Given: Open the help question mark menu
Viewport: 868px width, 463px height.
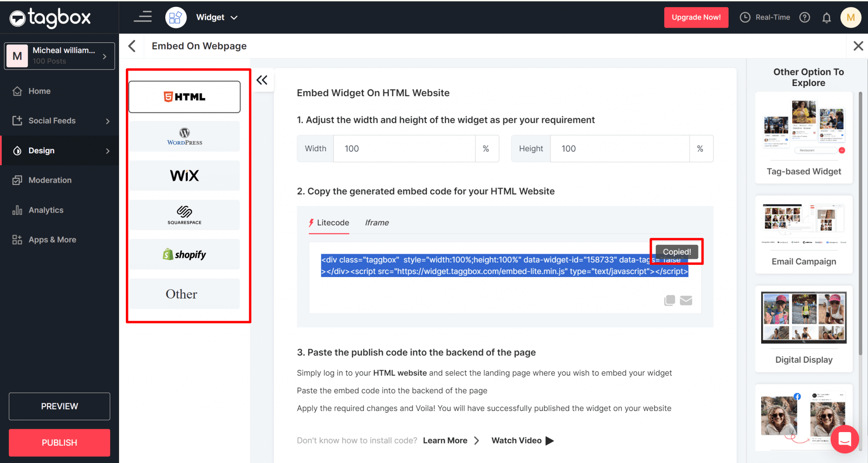Looking at the screenshot, I should [x=805, y=17].
